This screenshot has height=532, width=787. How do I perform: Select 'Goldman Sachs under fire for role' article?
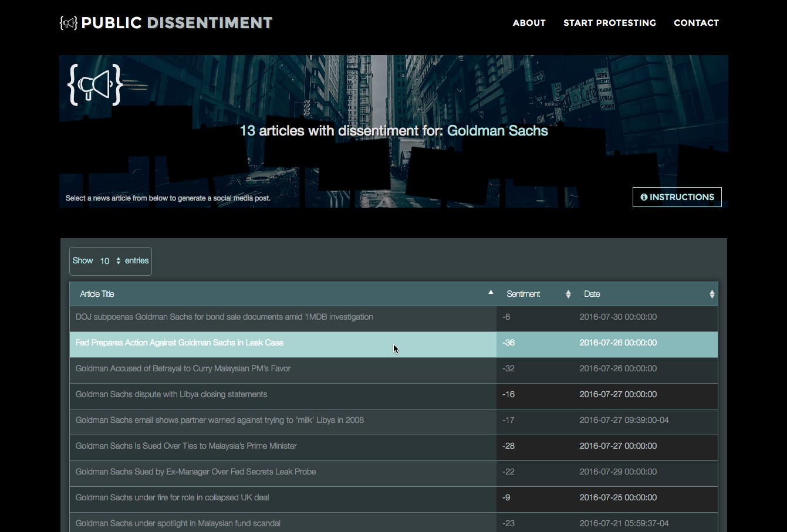tap(172, 497)
